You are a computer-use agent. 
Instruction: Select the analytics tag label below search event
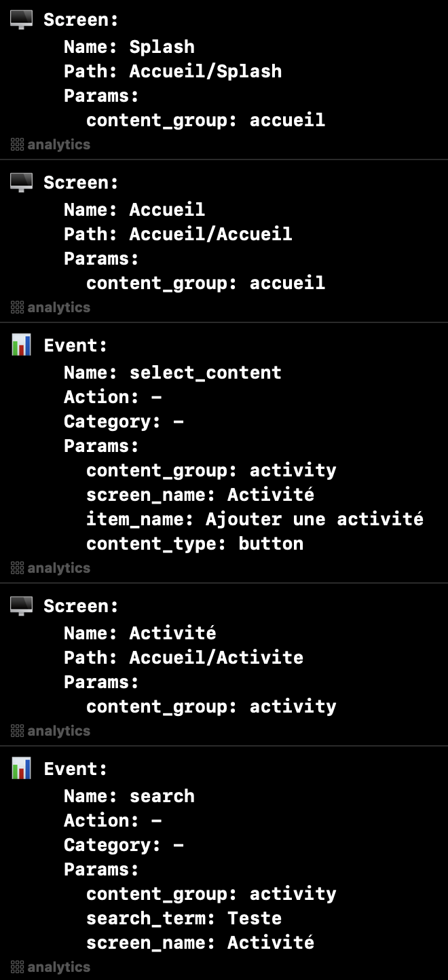pos(58,967)
